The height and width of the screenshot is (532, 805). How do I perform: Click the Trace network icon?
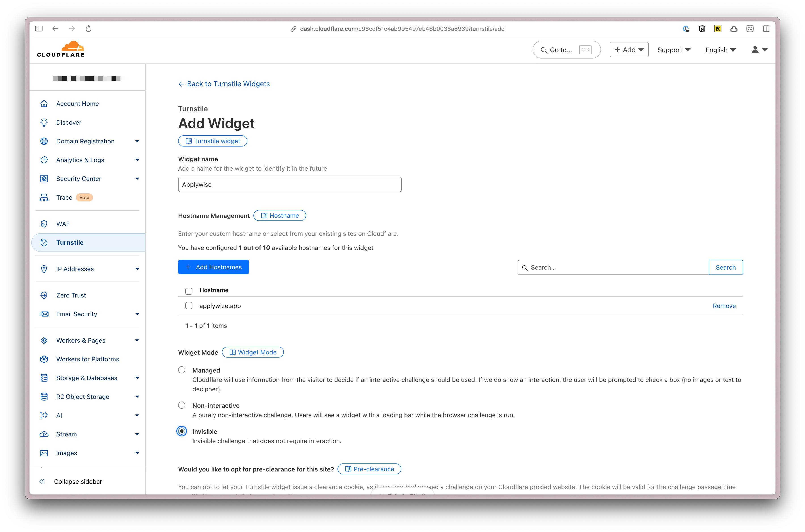(x=44, y=197)
